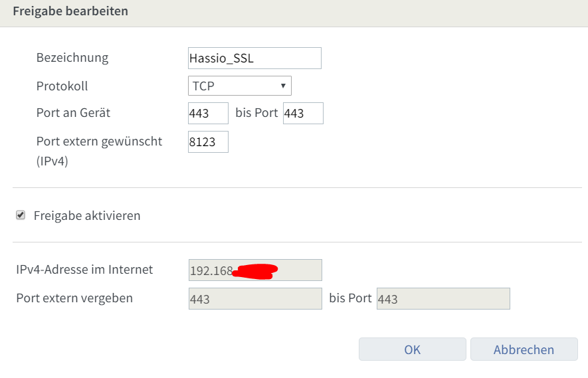Click the Bezeichnung label
The height and width of the screenshot is (378, 588).
click(x=72, y=58)
